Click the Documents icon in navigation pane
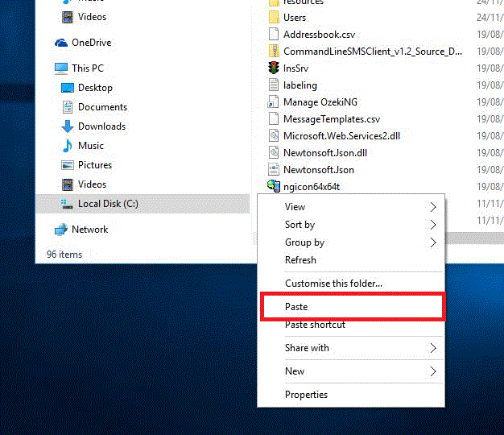The height and width of the screenshot is (435, 504). pyautogui.click(x=68, y=107)
